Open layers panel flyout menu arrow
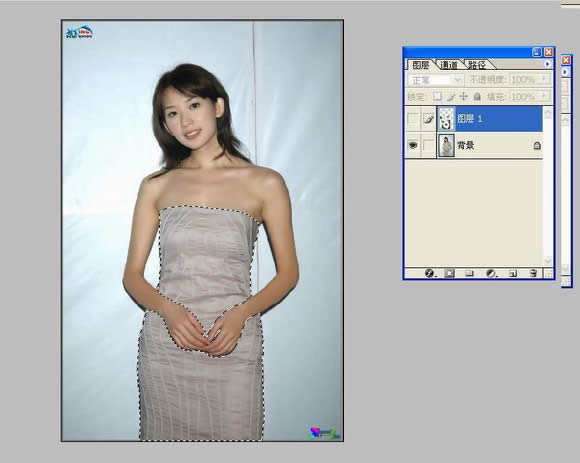The height and width of the screenshot is (463, 580). (547, 64)
